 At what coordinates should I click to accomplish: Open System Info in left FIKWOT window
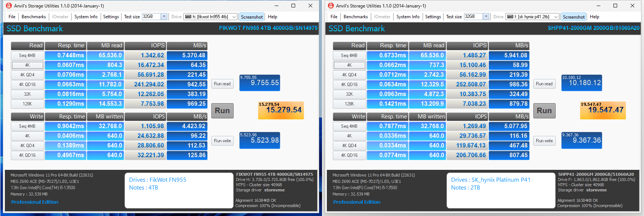[x=86, y=17]
